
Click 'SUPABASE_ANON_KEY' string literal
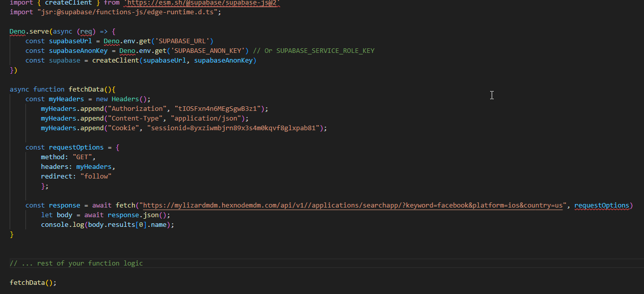coord(209,51)
